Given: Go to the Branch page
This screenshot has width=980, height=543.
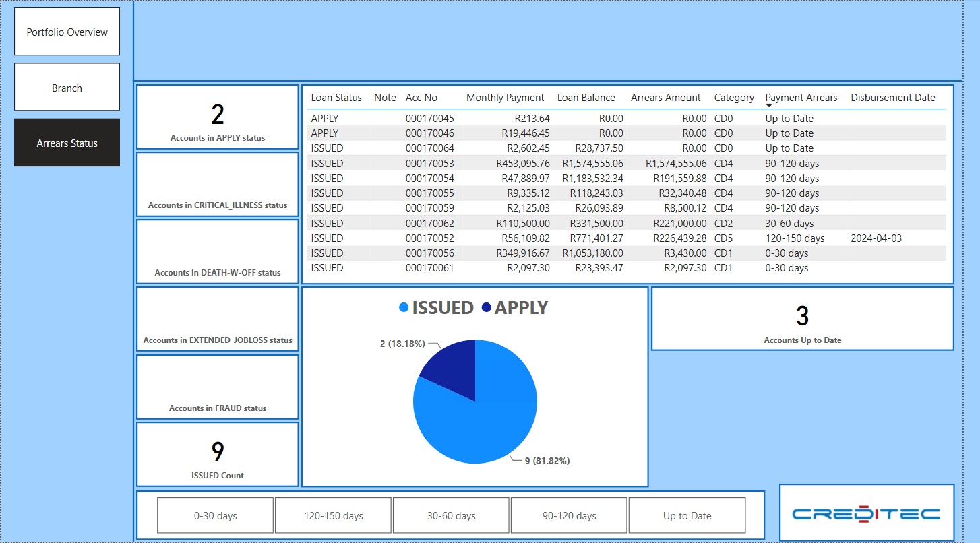Looking at the screenshot, I should pos(67,88).
